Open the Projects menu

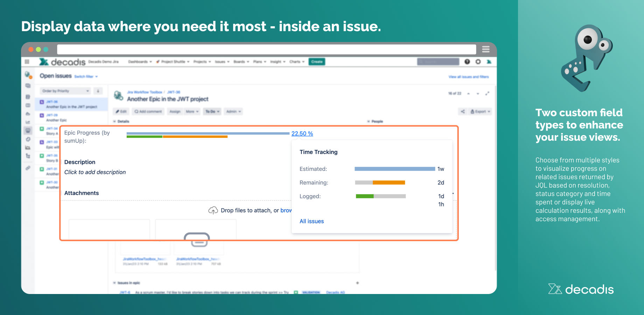[x=202, y=62]
